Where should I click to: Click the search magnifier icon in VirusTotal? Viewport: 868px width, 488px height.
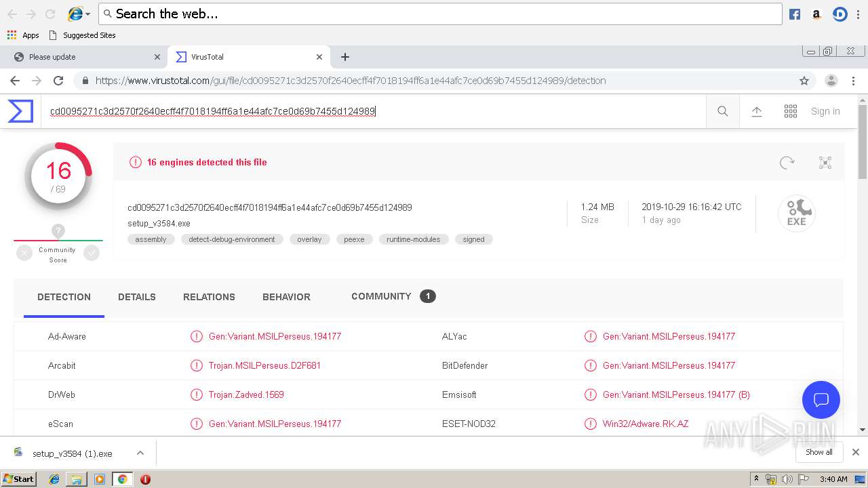(723, 111)
